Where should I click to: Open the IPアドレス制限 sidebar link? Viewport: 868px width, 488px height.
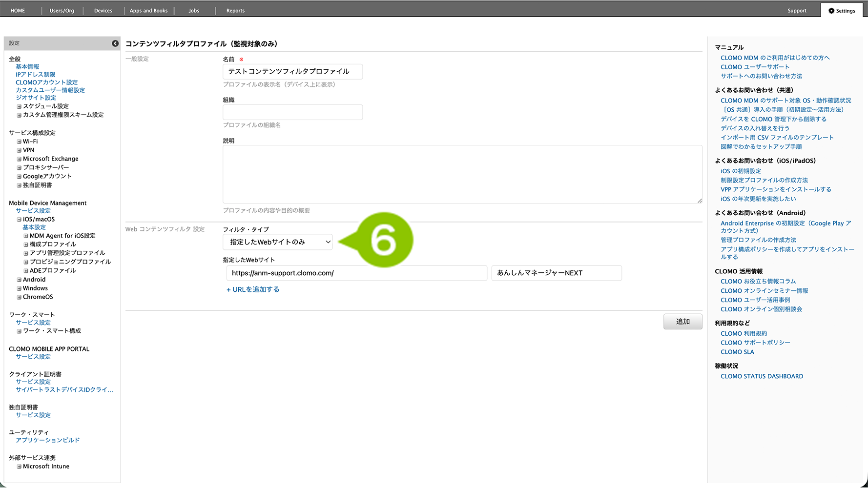tap(35, 75)
